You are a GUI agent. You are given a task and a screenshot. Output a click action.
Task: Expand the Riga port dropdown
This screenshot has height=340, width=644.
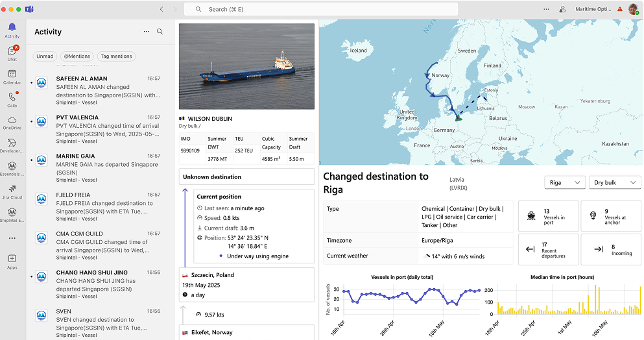[564, 183]
